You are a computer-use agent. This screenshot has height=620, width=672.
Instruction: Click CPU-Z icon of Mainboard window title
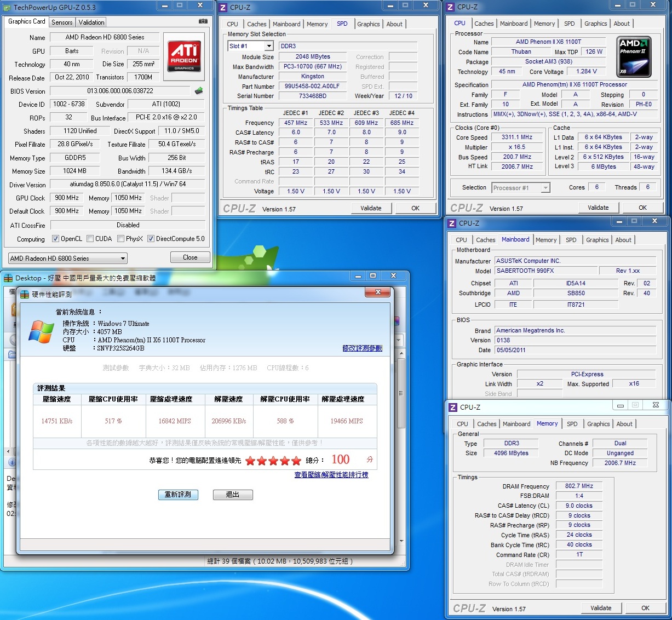click(452, 223)
